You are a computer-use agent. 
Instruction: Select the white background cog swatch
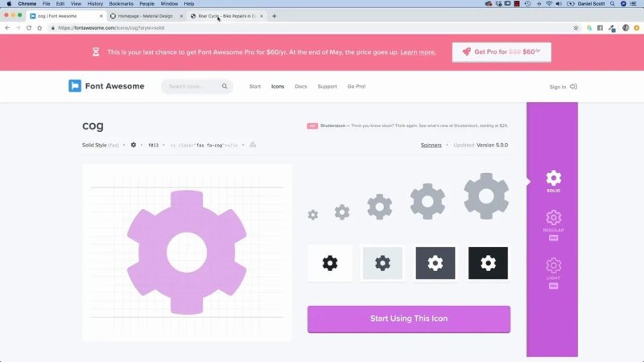pos(330,263)
